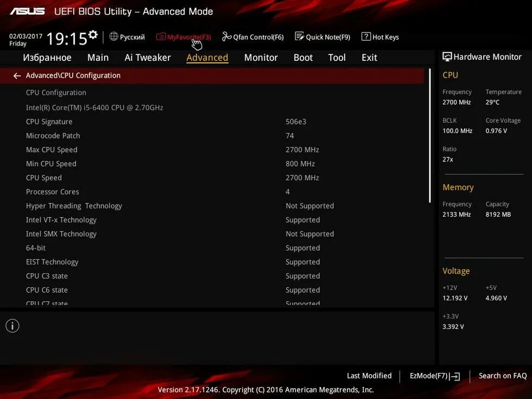Open clock settings gear icon
Viewport: 532px width, 399px height.
click(93, 34)
